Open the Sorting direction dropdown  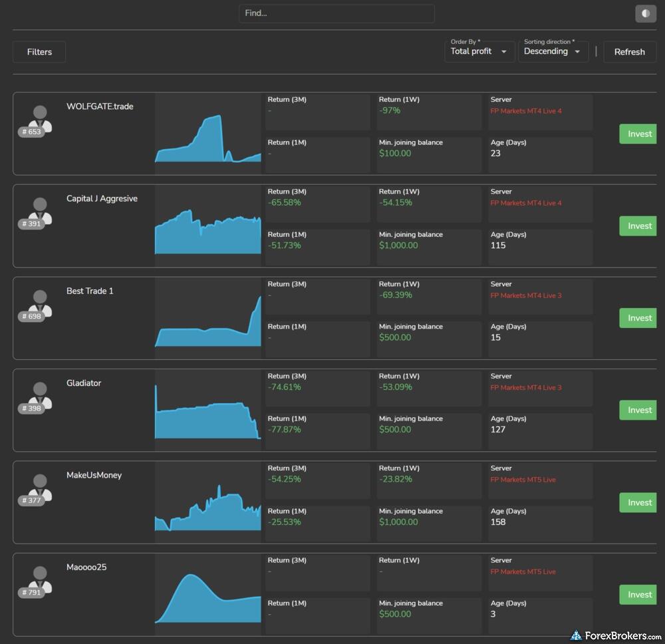553,51
